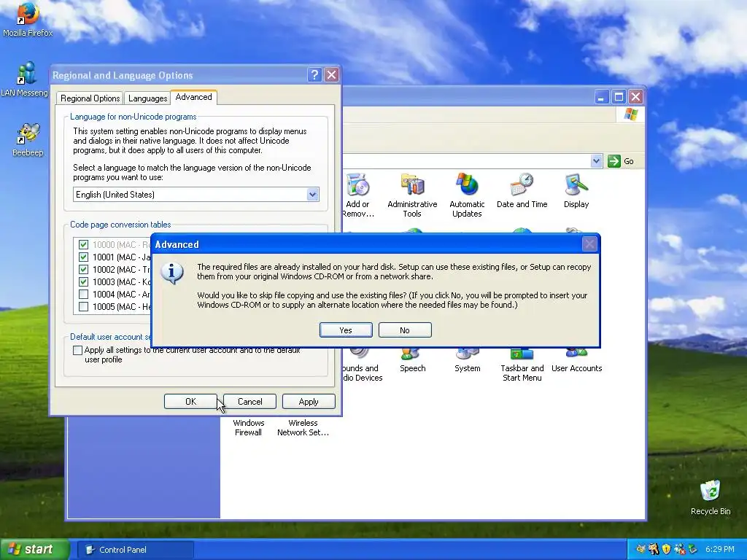The height and width of the screenshot is (560, 747).
Task: Open the Mozilla Firefox desktop shortcut
Action: (28, 19)
